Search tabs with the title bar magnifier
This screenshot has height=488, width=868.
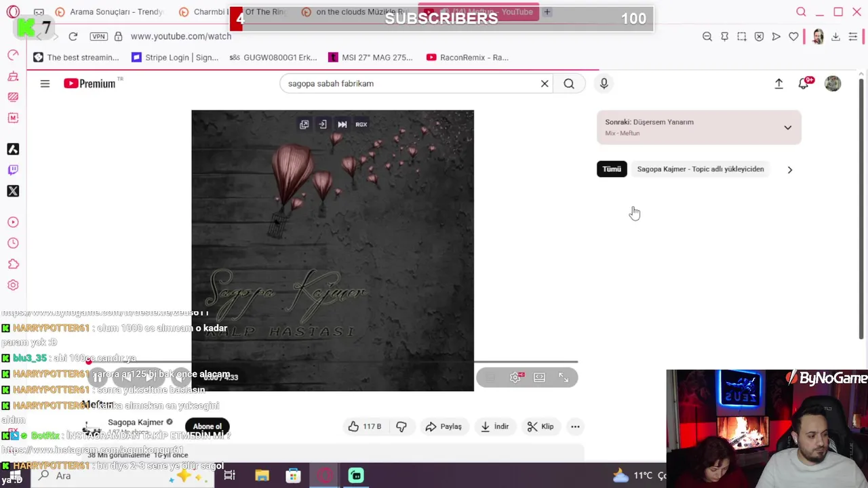pyautogui.click(x=801, y=12)
